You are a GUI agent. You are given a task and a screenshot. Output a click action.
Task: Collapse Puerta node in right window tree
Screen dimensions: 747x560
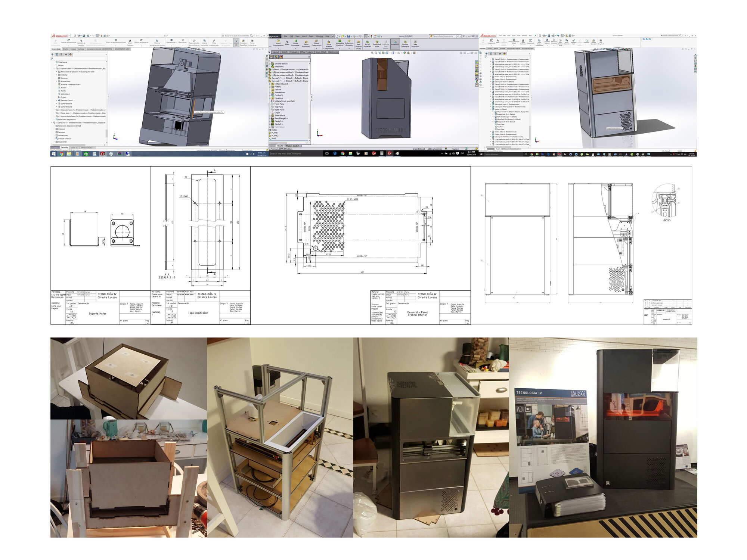(x=490, y=109)
